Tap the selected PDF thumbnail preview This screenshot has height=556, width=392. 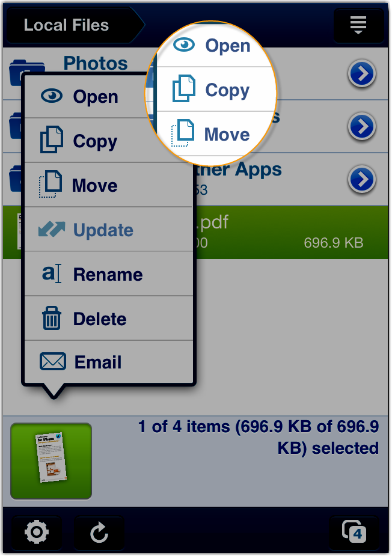51,461
